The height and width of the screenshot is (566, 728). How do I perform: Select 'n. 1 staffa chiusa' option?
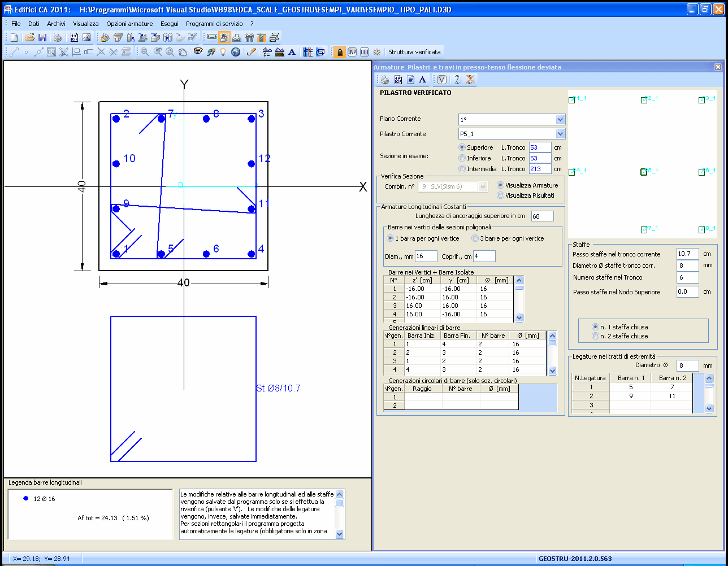[595, 327]
